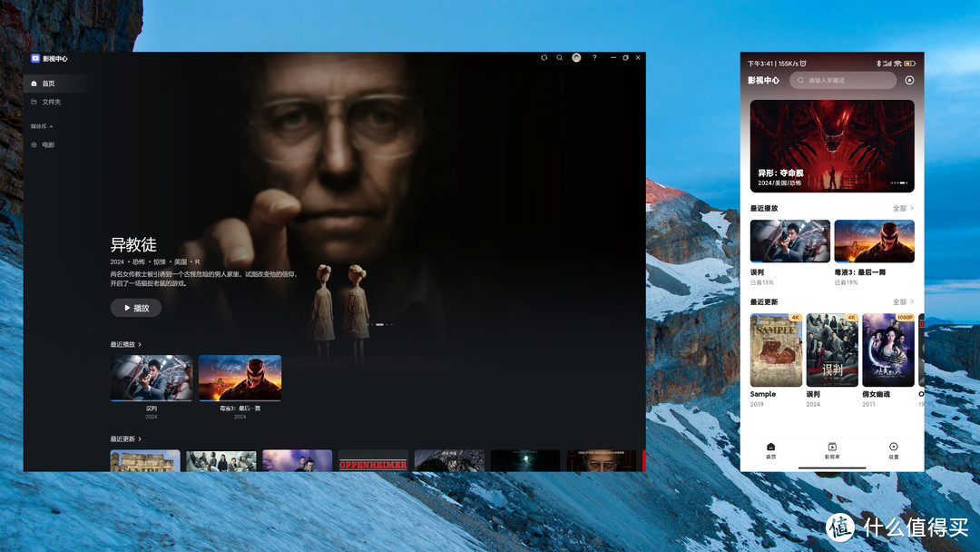980x552 pixels.
Task: Click the 异教徒 description paragraph text
Action: point(203,279)
